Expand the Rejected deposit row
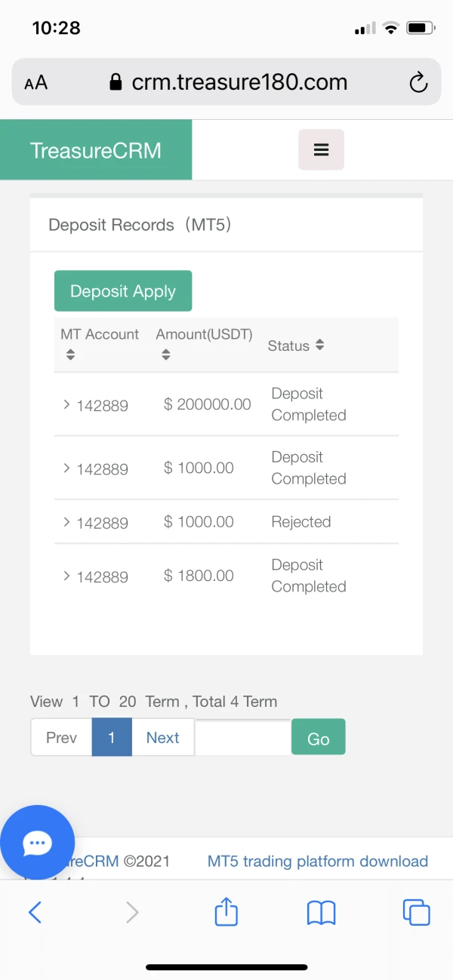 pos(66,522)
